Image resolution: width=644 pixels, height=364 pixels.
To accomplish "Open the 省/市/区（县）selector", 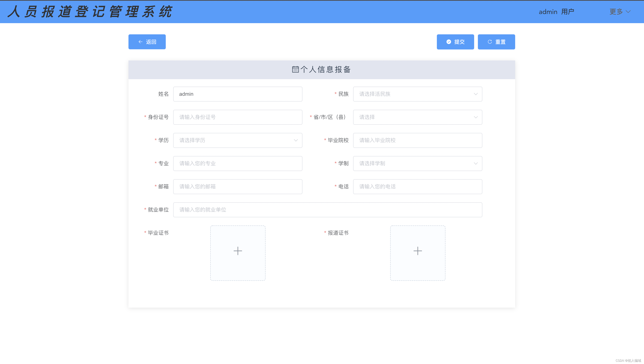I will click(417, 117).
